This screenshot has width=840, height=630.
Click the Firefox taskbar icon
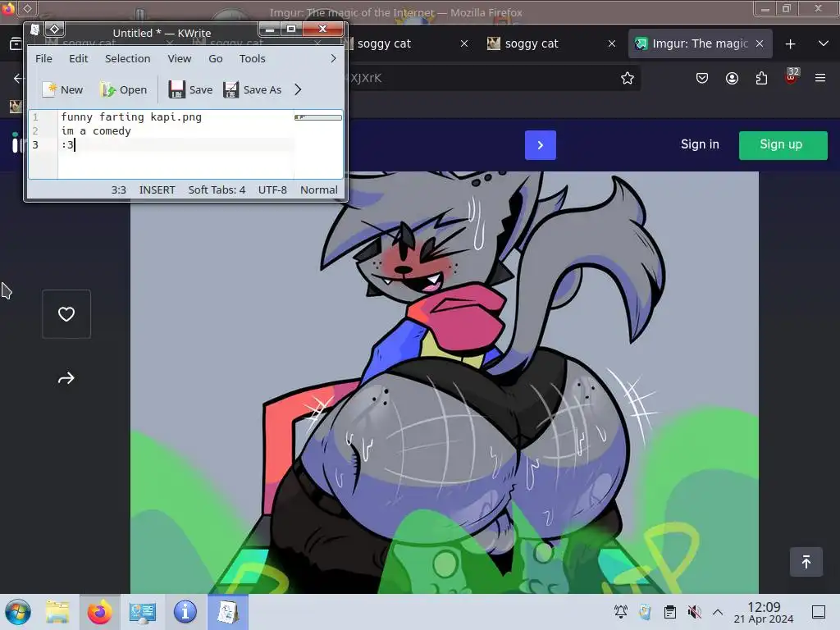click(99, 612)
